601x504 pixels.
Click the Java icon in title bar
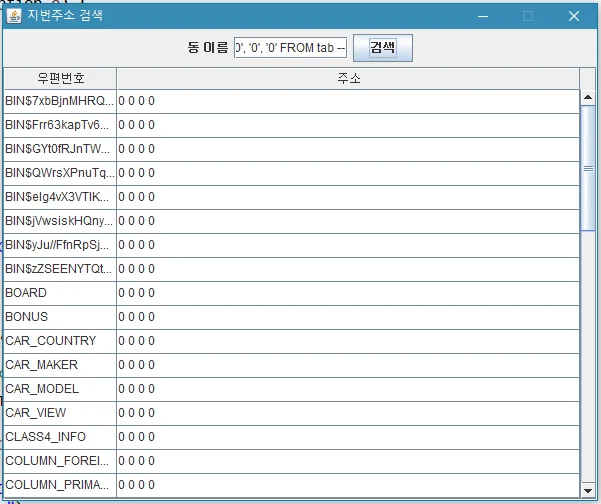tap(14, 16)
